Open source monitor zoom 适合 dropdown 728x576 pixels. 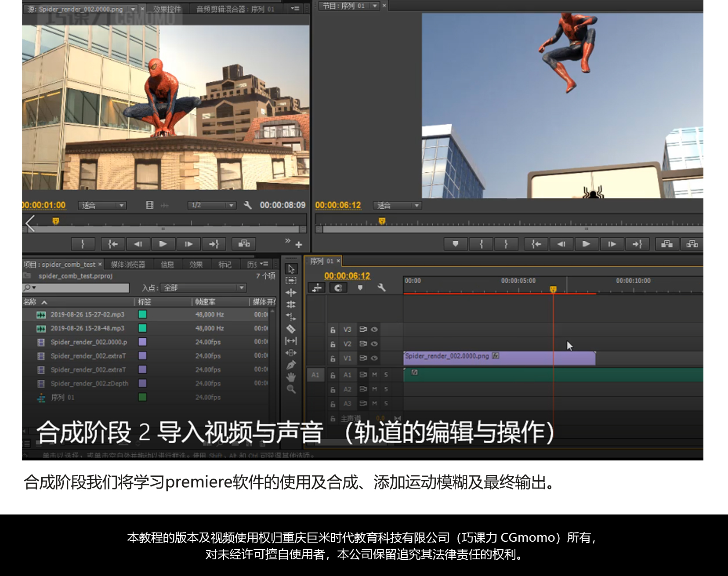click(x=102, y=205)
